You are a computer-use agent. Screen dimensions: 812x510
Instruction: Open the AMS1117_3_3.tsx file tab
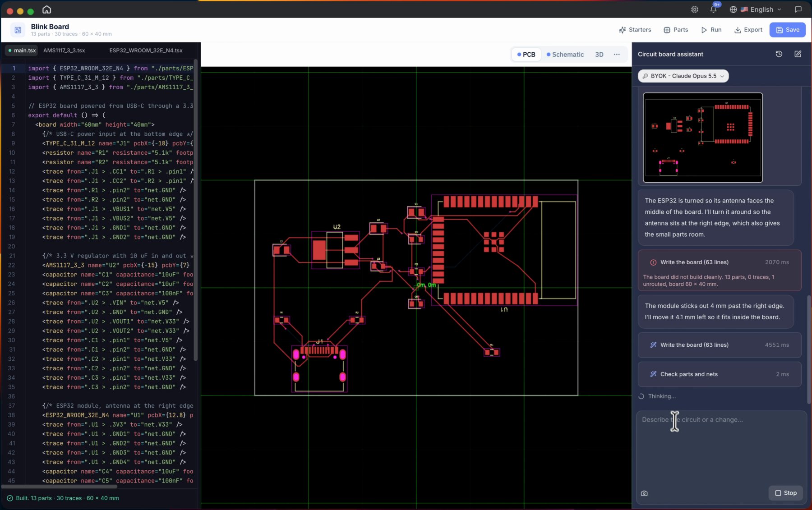click(x=64, y=51)
